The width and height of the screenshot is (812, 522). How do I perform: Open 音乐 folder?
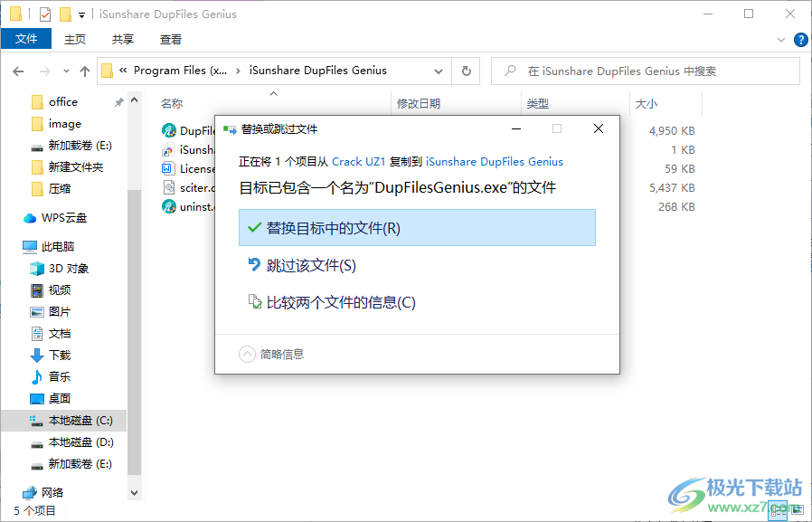coord(59,377)
